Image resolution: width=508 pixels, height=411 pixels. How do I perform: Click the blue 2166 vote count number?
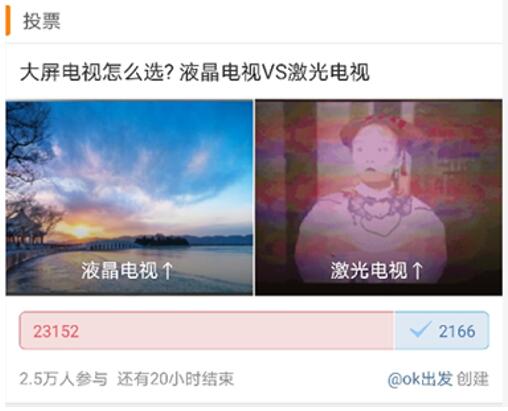click(x=457, y=331)
